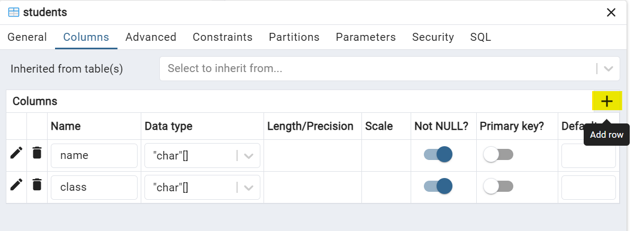This screenshot has height=231, width=644.
Task: Toggle Not NULL for class column
Action: pos(438,186)
